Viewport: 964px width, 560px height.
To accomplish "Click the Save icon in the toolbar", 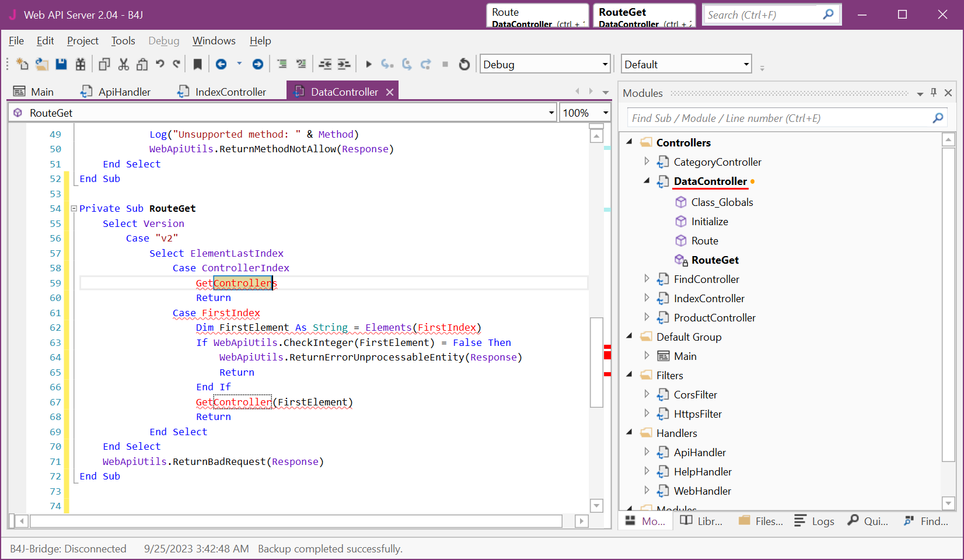I will click(x=61, y=64).
